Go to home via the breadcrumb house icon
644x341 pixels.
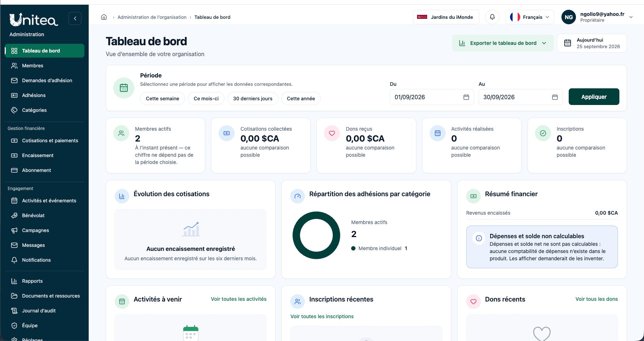104,17
